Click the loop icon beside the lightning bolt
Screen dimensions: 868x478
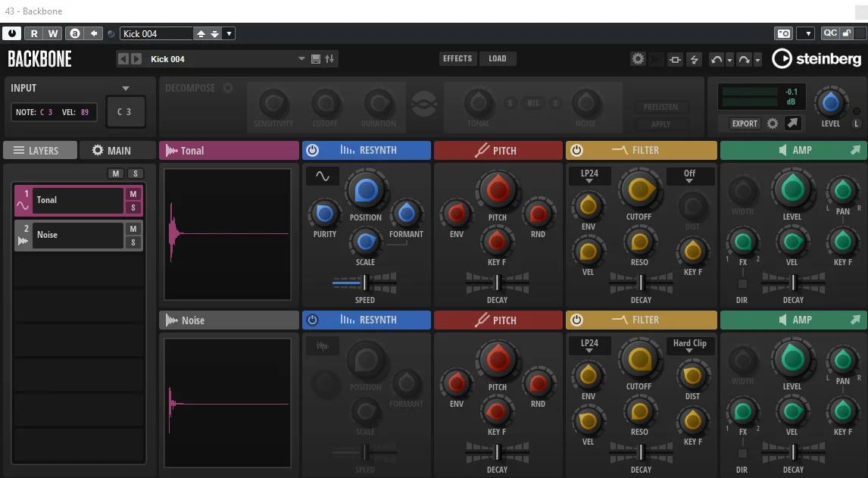(x=675, y=59)
